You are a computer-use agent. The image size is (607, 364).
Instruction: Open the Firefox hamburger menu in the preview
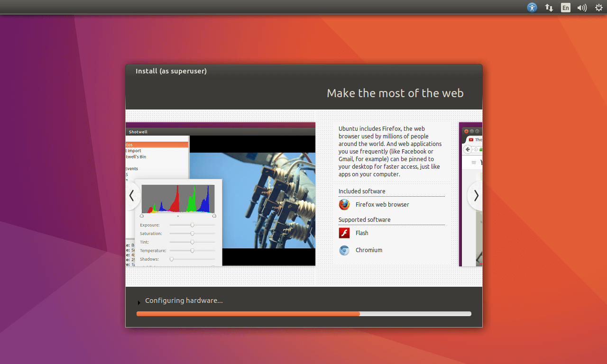point(474,162)
